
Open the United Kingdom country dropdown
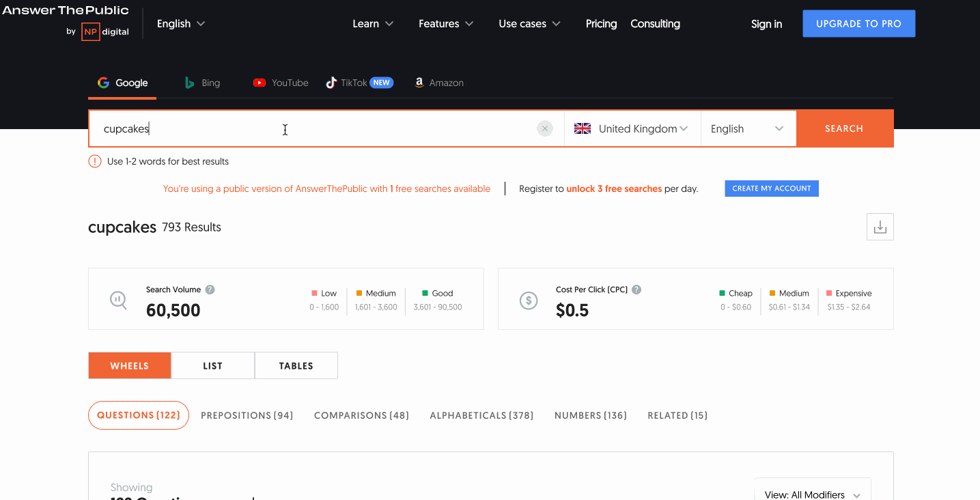(x=632, y=128)
